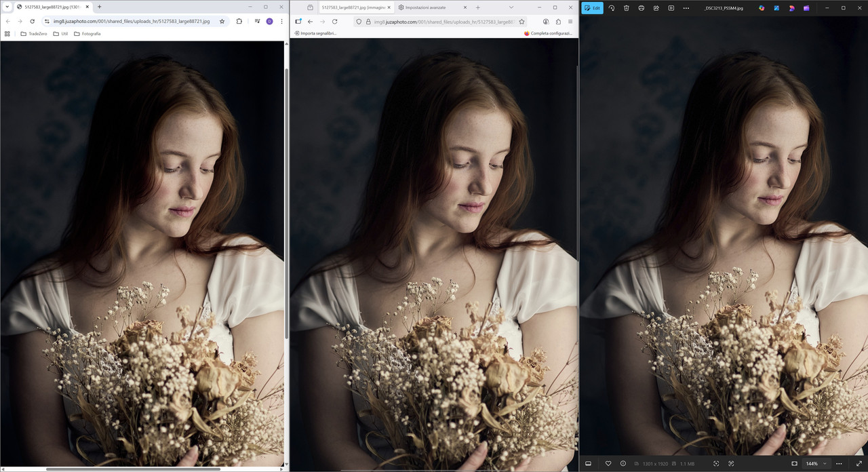The width and height of the screenshot is (868, 472).
Task: List all Firefox tabs dropdown
Action: (x=511, y=7)
